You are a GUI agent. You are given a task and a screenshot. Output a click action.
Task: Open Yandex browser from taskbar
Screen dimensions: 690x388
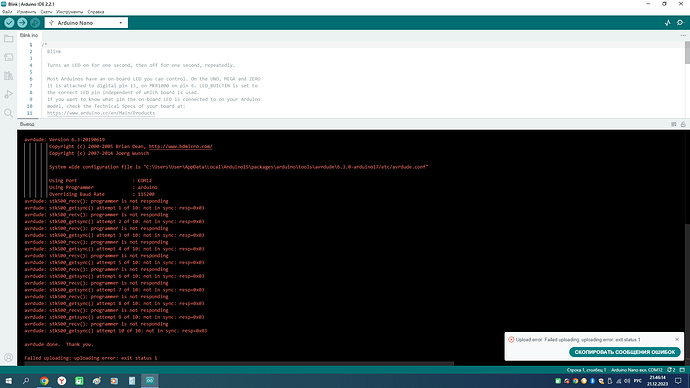pyautogui.click(x=62, y=381)
